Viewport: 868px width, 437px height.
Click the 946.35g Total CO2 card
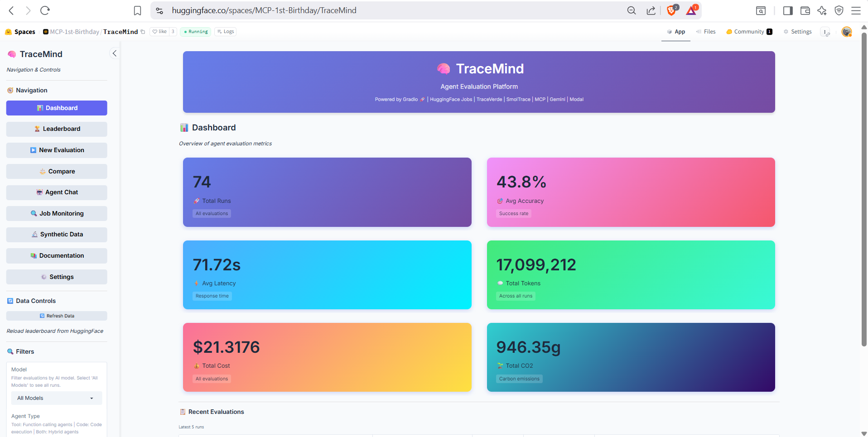coord(631,357)
